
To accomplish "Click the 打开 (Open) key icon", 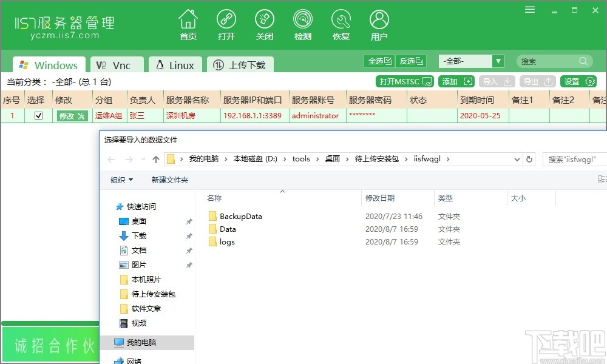I will coord(226,24).
